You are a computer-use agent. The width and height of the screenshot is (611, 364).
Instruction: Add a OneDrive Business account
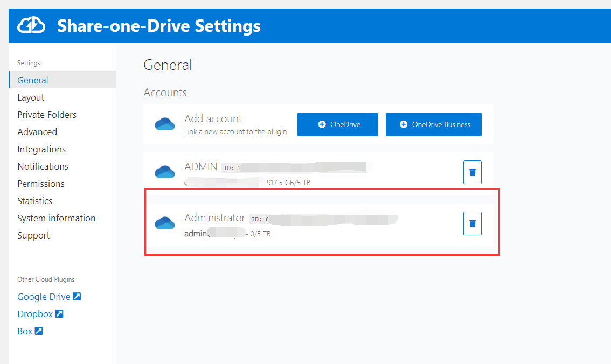coord(434,124)
